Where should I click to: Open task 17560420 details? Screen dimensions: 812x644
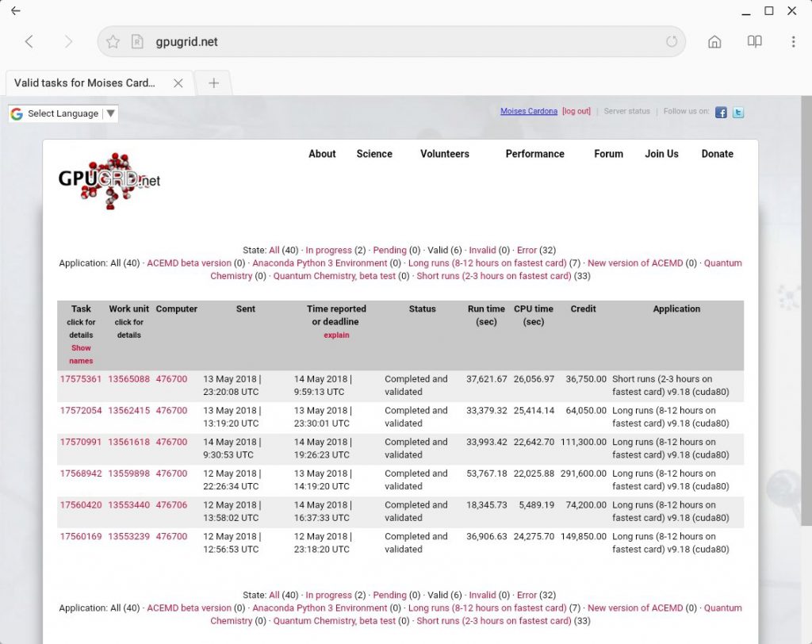coord(81,505)
